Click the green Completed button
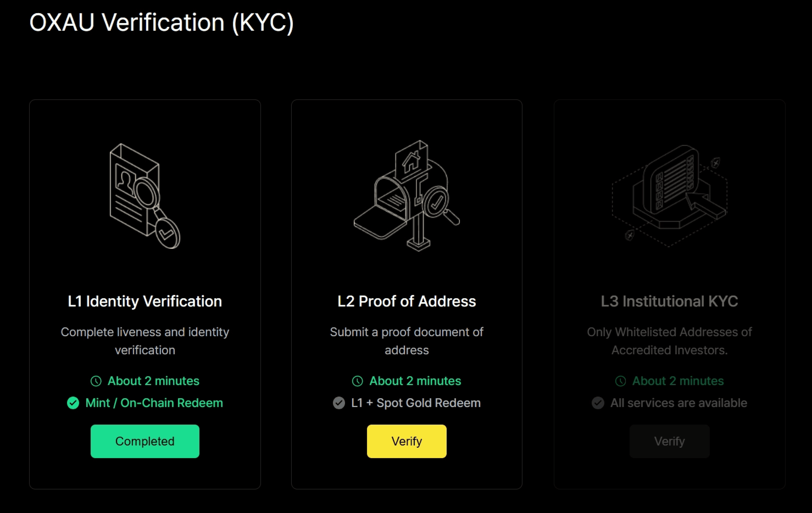This screenshot has width=812, height=513. [145, 441]
